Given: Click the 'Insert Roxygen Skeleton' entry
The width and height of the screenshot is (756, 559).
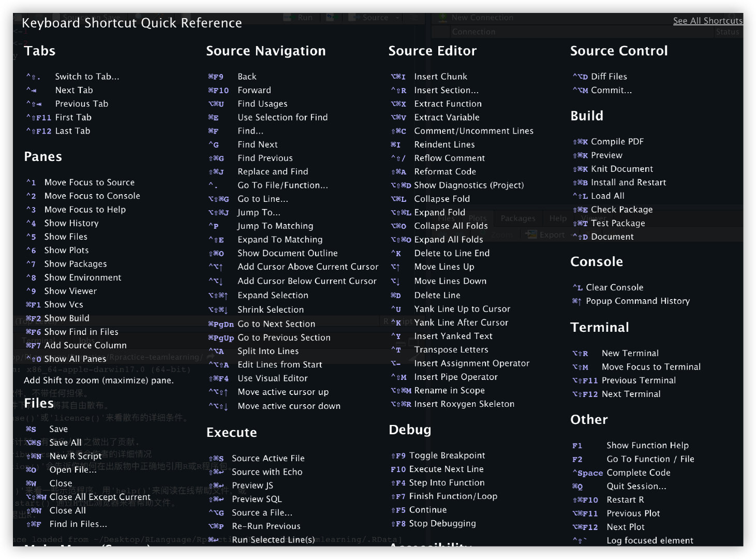Looking at the screenshot, I should click(x=452, y=404).
